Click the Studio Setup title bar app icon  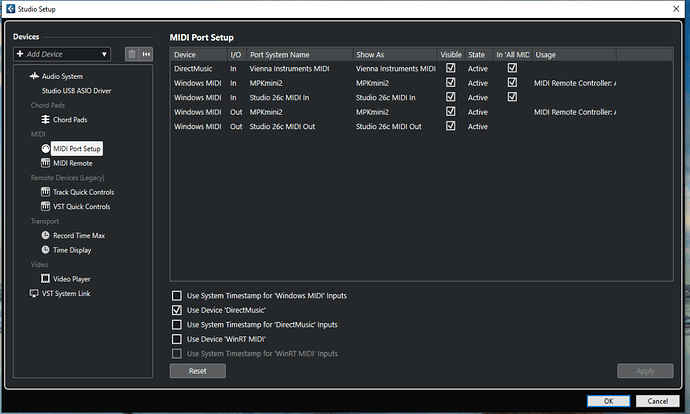click(11, 9)
